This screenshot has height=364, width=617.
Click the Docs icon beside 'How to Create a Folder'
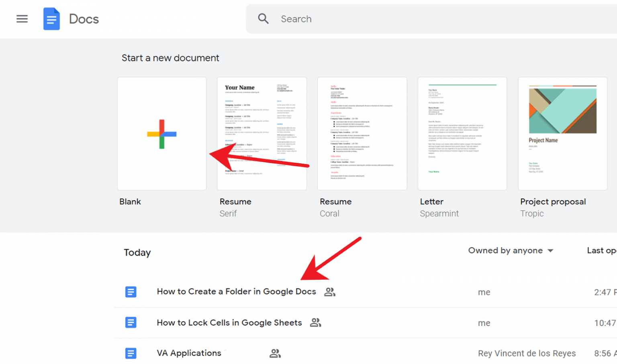click(x=131, y=292)
